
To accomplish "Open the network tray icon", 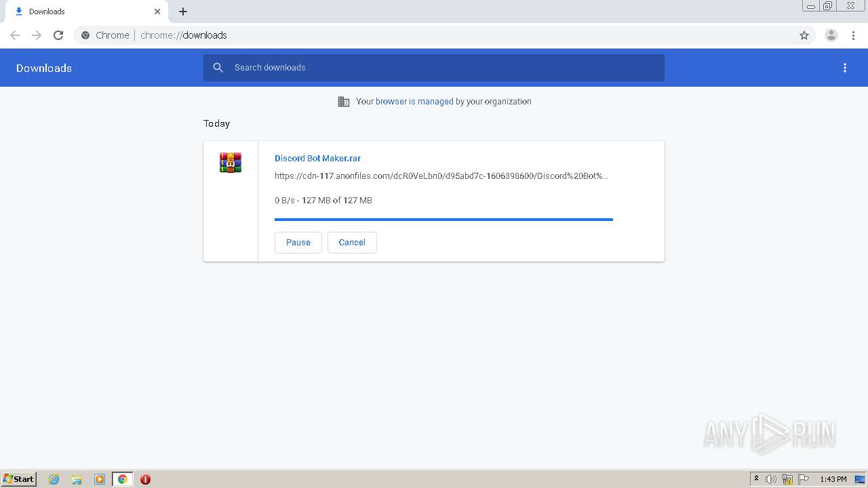I will tap(787, 479).
